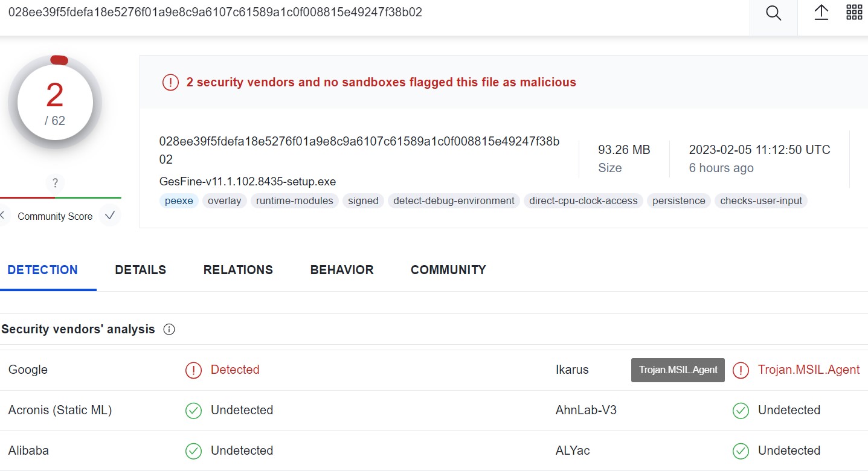Upvote with the community score checkmark
Screen dimensions: 868x471
click(109, 216)
